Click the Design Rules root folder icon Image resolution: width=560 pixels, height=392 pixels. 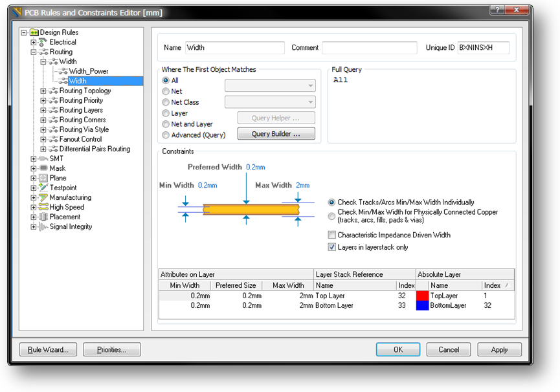pos(34,32)
